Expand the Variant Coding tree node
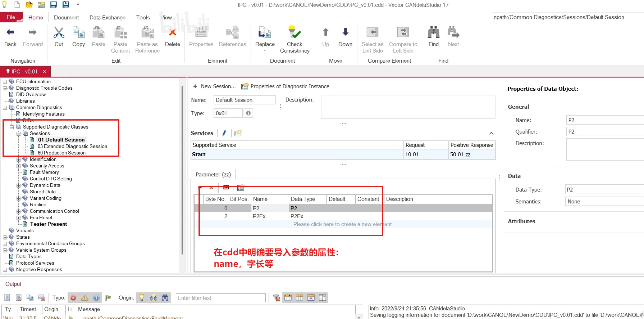This screenshot has width=644, height=319. click(19, 198)
